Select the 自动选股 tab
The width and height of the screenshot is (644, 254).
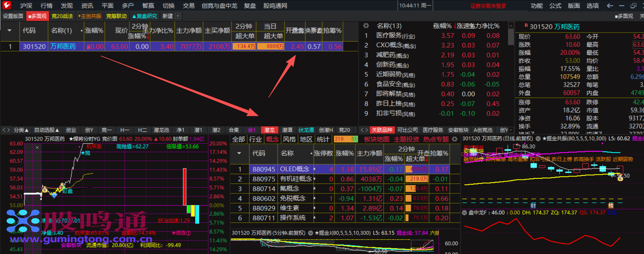pos(46,130)
